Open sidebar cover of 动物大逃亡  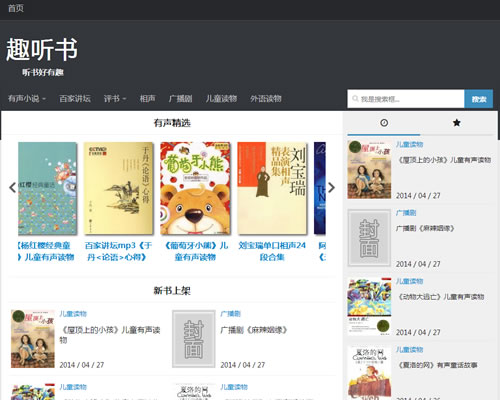(x=369, y=306)
